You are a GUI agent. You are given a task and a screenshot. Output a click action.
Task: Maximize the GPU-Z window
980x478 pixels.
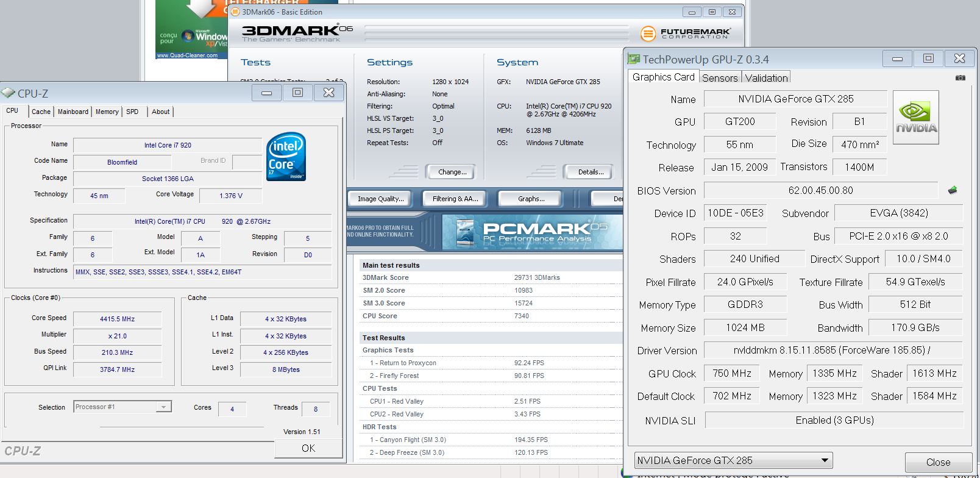click(928, 59)
